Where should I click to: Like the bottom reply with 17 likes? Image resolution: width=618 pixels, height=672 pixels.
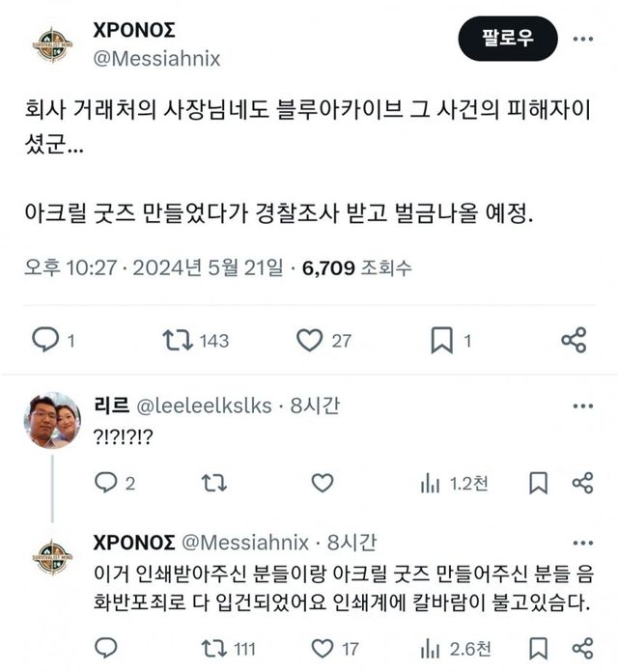pos(323,648)
